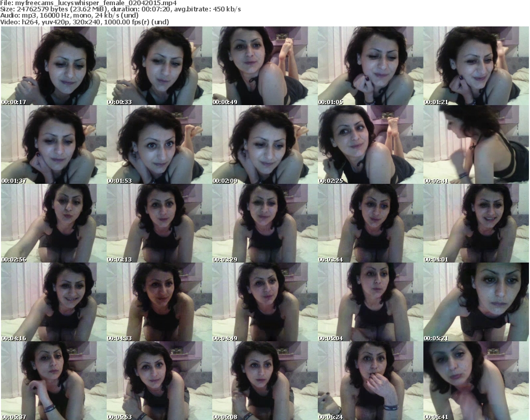The image size is (530, 420).
Task: Click the 'File:' name line in the header
Action: pyautogui.click(x=88, y=3)
